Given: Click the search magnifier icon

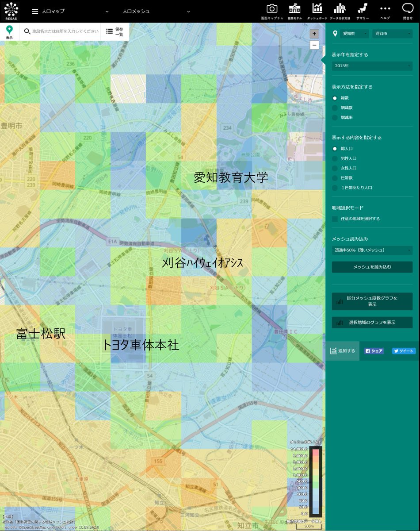Looking at the screenshot, I should pos(27,31).
